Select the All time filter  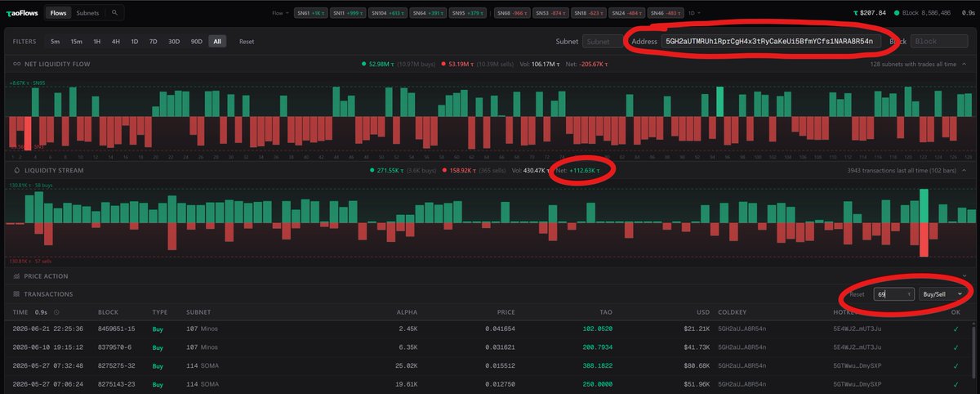pyautogui.click(x=216, y=41)
